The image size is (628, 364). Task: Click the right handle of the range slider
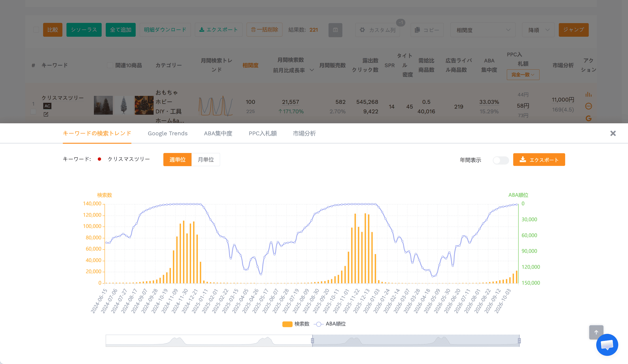coord(519,341)
